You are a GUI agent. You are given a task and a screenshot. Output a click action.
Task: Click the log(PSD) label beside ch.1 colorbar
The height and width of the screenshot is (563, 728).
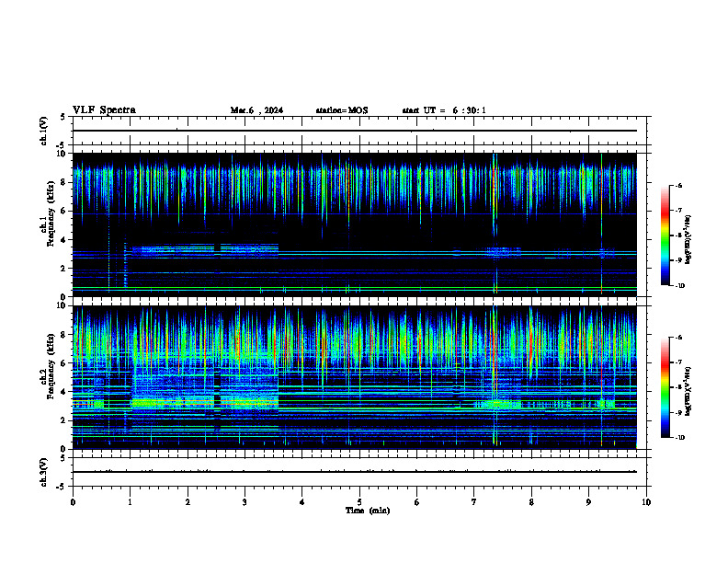tap(689, 240)
